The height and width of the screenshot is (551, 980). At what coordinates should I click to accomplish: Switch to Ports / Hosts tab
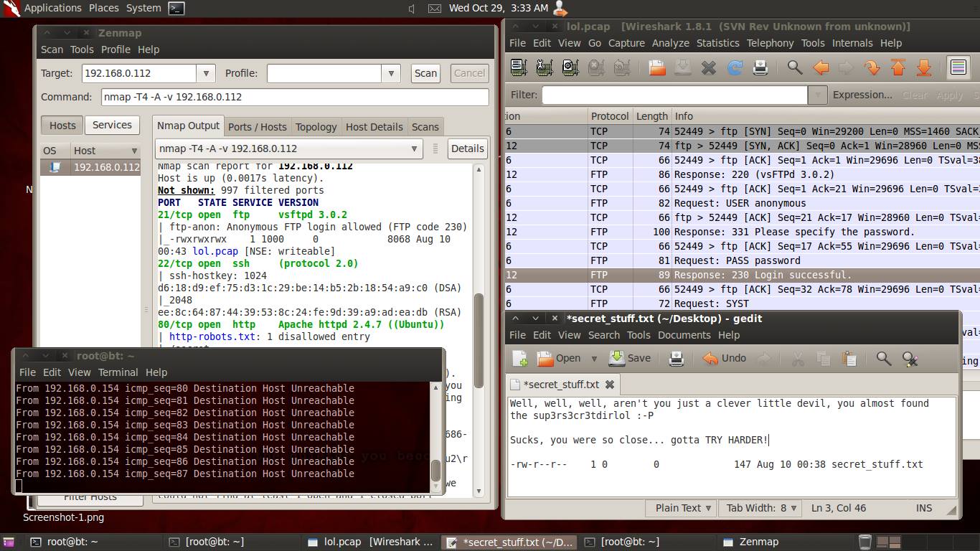pyautogui.click(x=257, y=127)
